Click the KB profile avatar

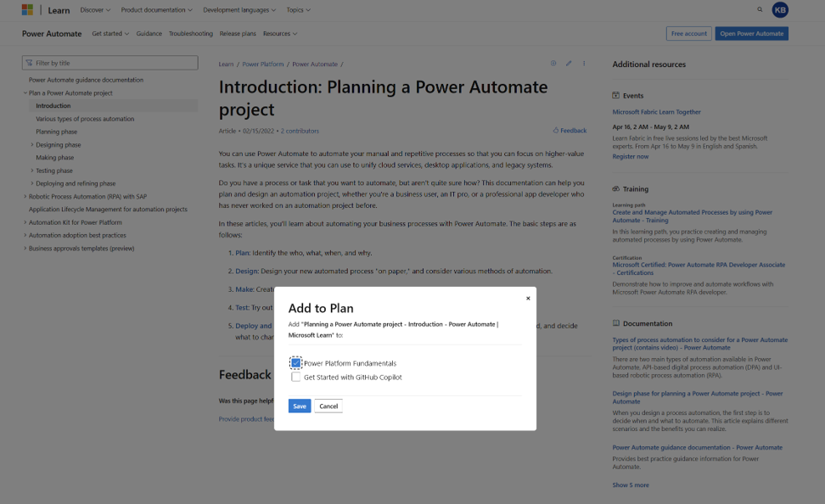[x=780, y=10]
